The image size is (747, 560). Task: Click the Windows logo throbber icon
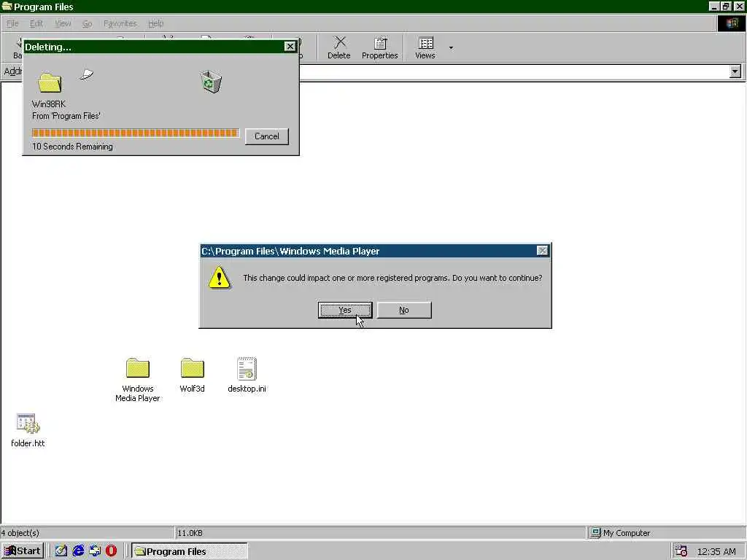pos(731,23)
